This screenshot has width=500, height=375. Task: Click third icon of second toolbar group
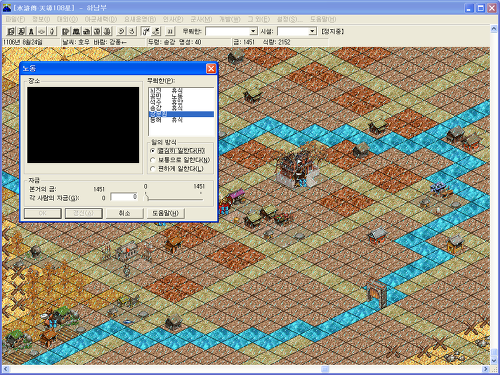[x=86, y=31]
